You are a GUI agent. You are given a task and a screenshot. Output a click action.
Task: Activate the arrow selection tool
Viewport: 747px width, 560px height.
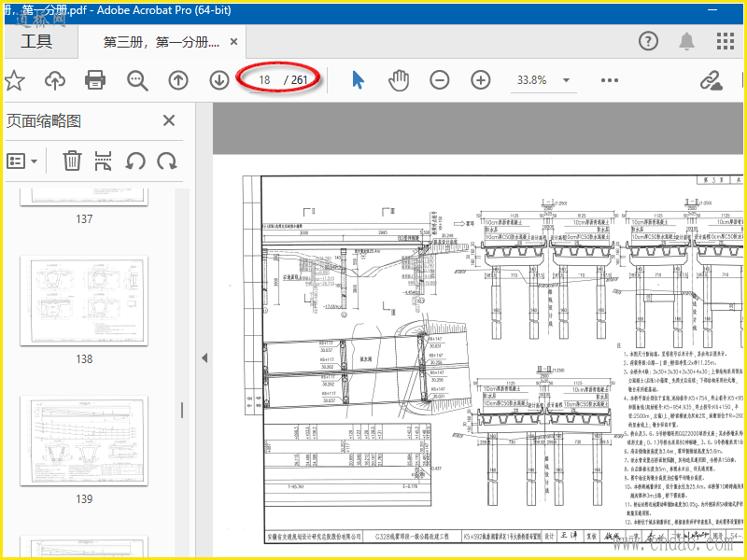(358, 80)
